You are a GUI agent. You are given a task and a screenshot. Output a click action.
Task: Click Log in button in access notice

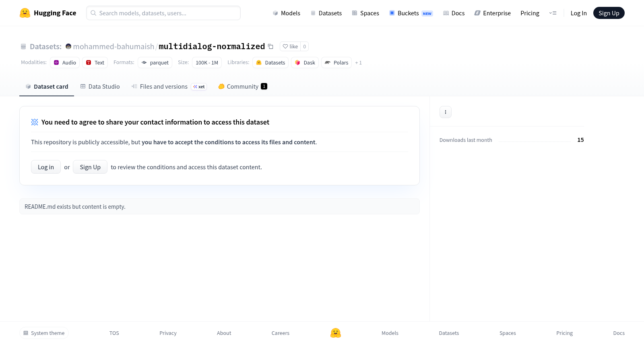click(x=46, y=167)
